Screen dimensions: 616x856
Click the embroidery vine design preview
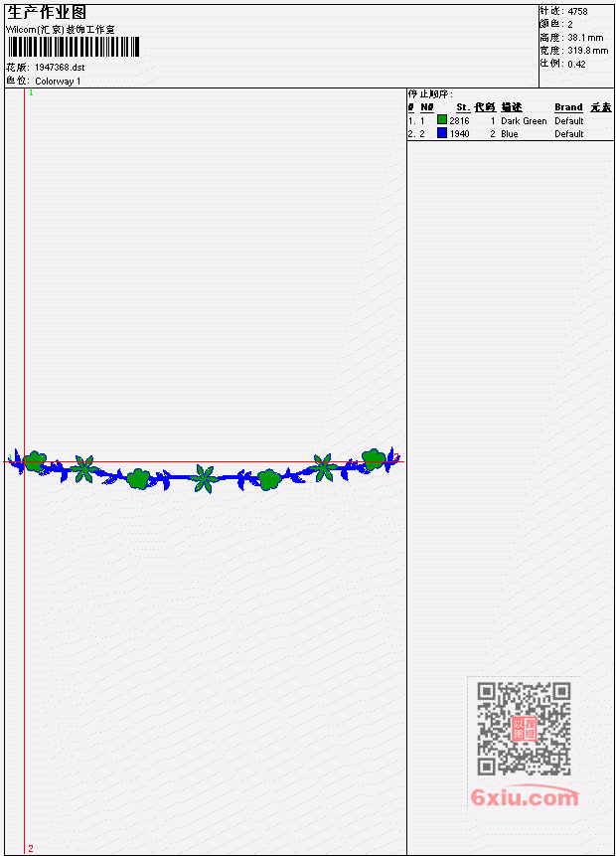coord(205,469)
